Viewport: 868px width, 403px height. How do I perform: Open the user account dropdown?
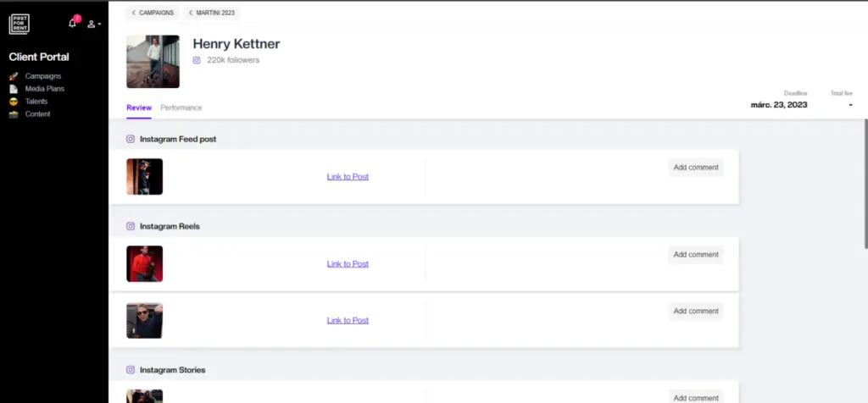coord(94,24)
